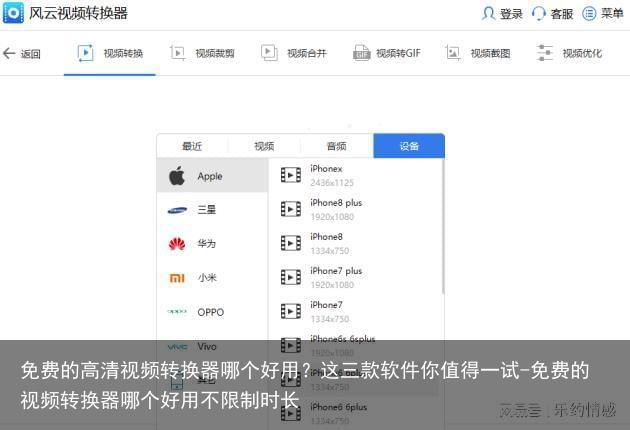Select iPhonex 2436x1125 preset text

332,176
